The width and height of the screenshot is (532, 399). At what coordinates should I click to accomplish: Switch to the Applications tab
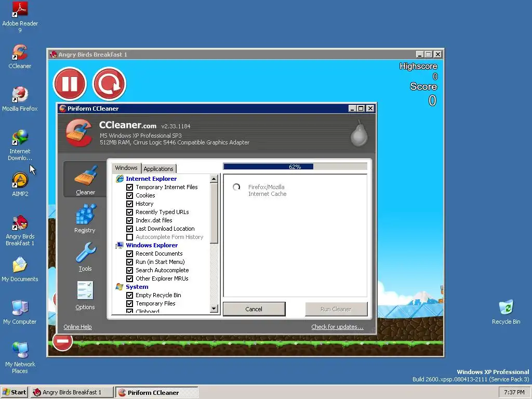pyautogui.click(x=158, y=169)
